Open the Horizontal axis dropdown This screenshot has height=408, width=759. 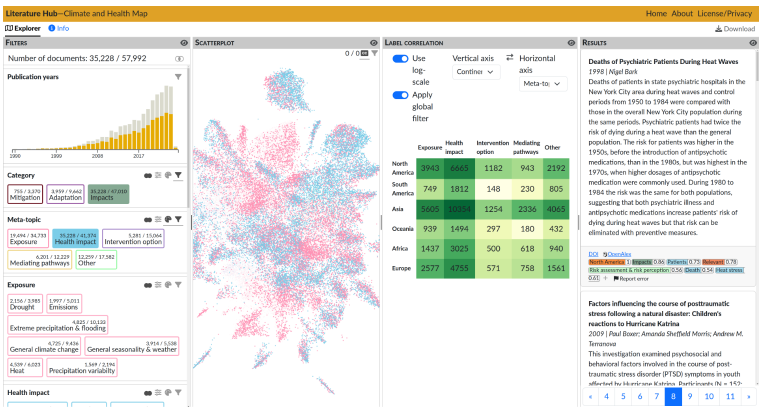(x=543, y=84)
